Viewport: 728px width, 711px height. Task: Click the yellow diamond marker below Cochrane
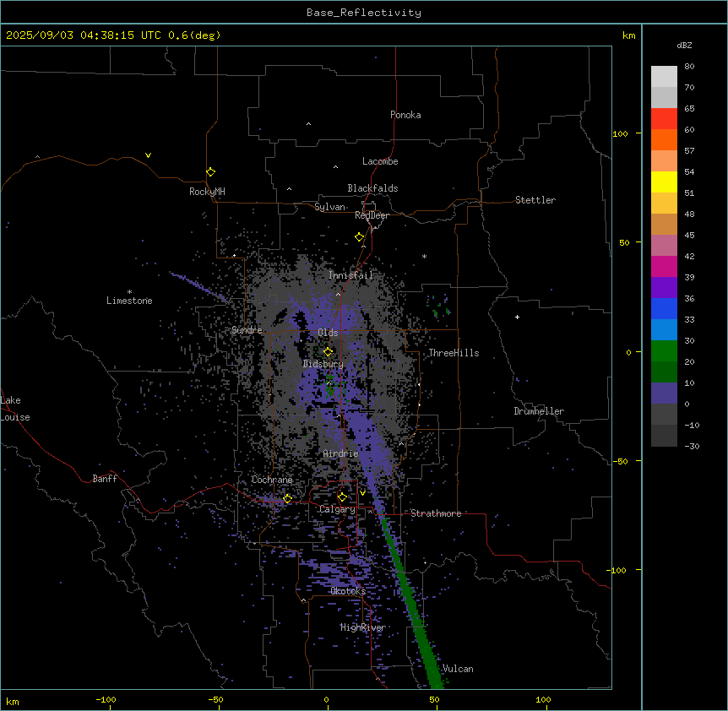pyautogui.click(x=287, y=499)
